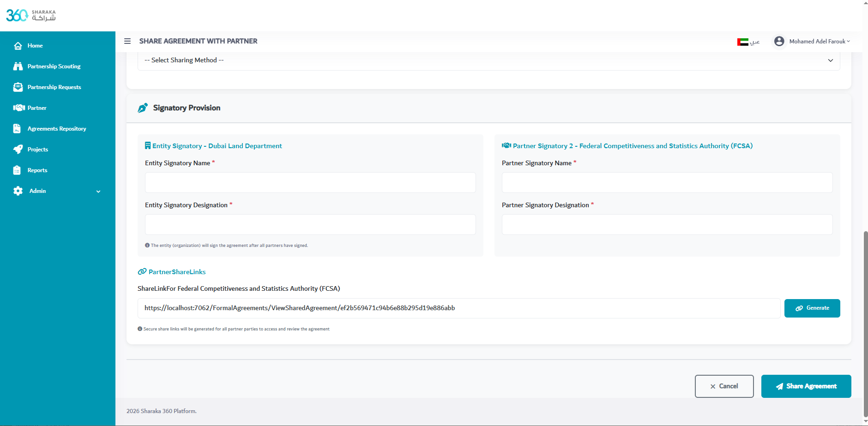
Task: Click "SHARE AGREEMENT WITH PARTNER" page title
Action: click(199, 41)
